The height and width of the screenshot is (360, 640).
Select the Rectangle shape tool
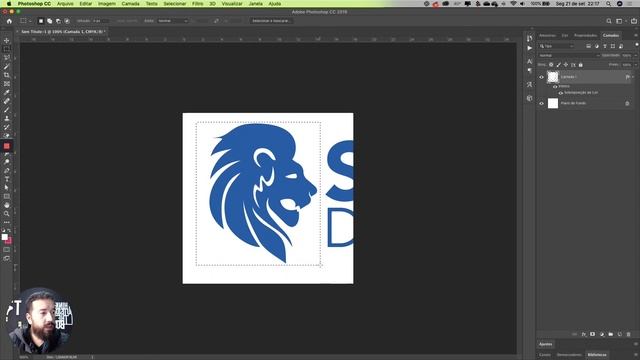(x=7, y=196)
